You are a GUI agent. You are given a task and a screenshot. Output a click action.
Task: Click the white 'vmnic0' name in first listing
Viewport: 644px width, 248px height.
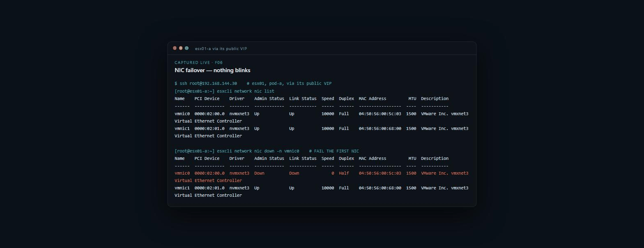(x=182, y=114)
